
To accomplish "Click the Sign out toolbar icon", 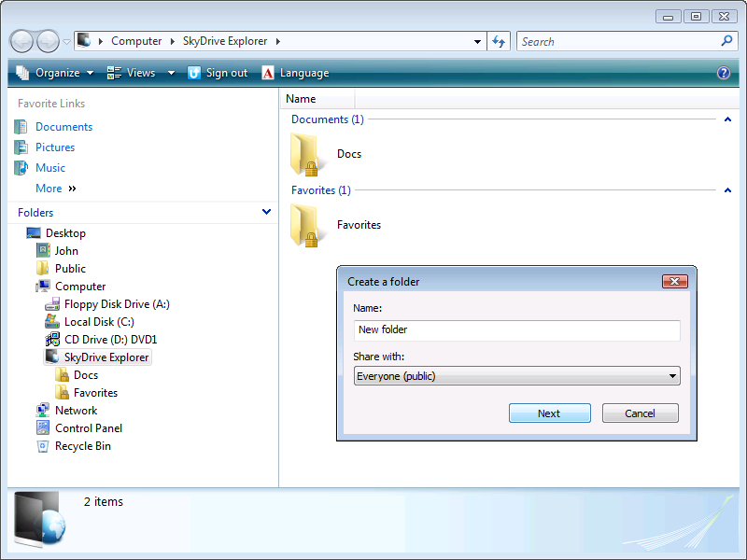I will [194, 73].
